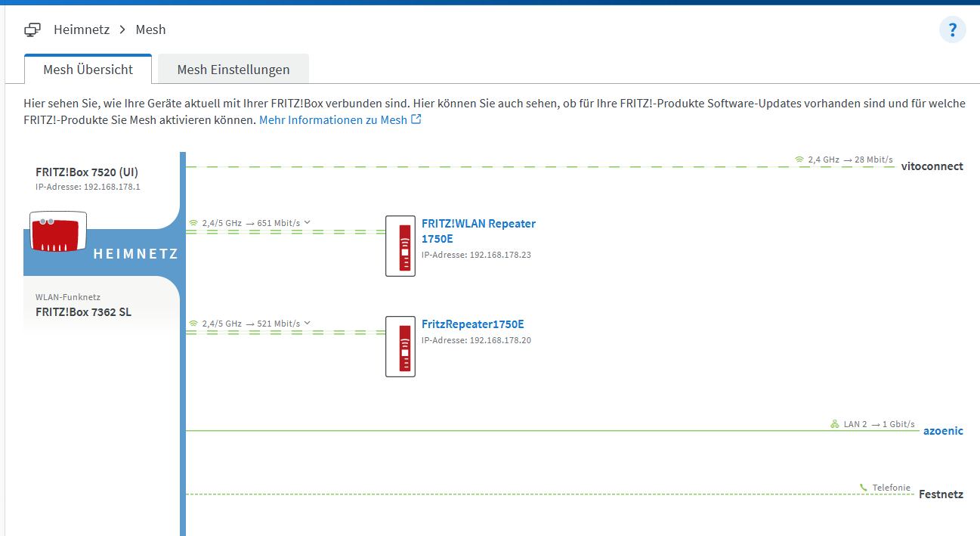
Task: Click the LAN 2 → 1 Gbit/s label
Action: (x=879, y=424)
